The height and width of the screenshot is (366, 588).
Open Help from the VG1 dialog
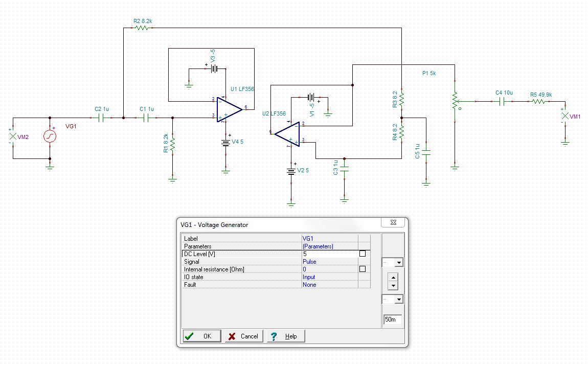[285, 336]
